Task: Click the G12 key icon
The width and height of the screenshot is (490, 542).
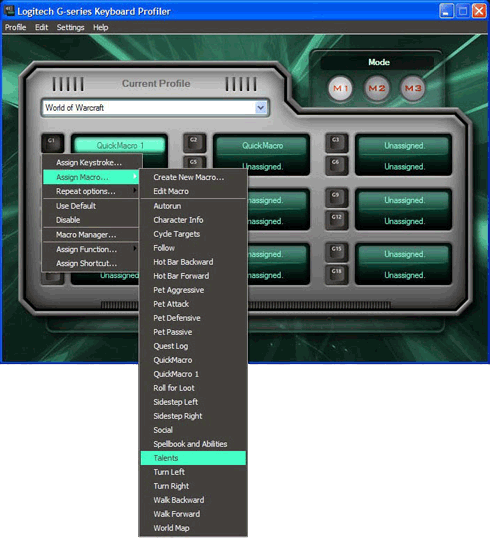Action: (x=337, y=220)
